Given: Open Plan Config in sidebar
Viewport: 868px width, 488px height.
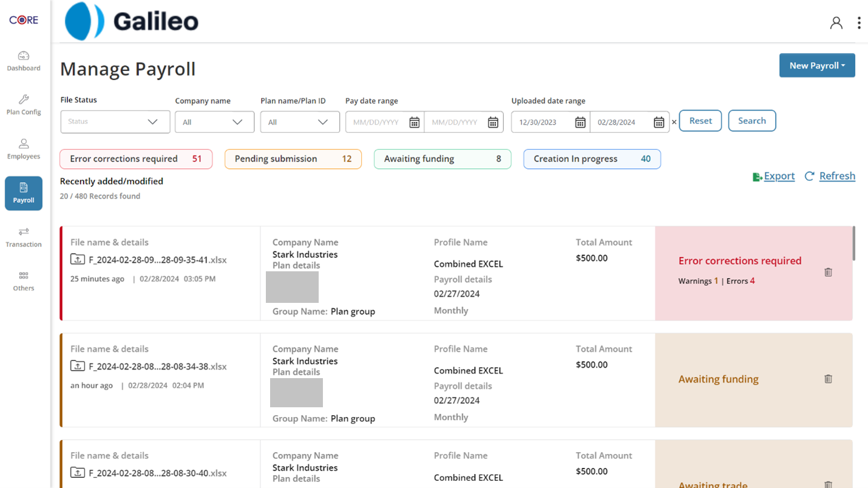Looking at the screenshot, I should pyautogui.click(x=24, y=105).
